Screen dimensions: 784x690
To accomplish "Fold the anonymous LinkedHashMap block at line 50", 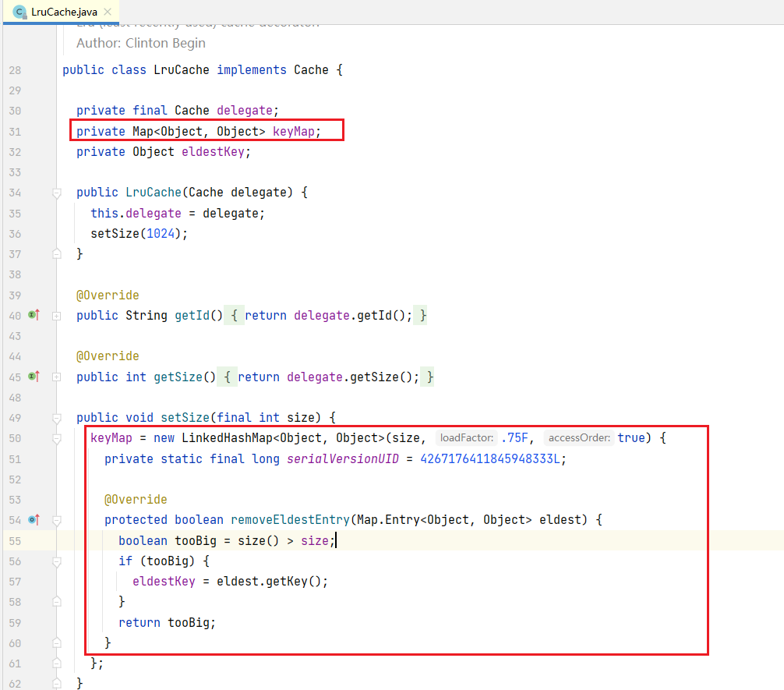I will [x=56, y=438].
